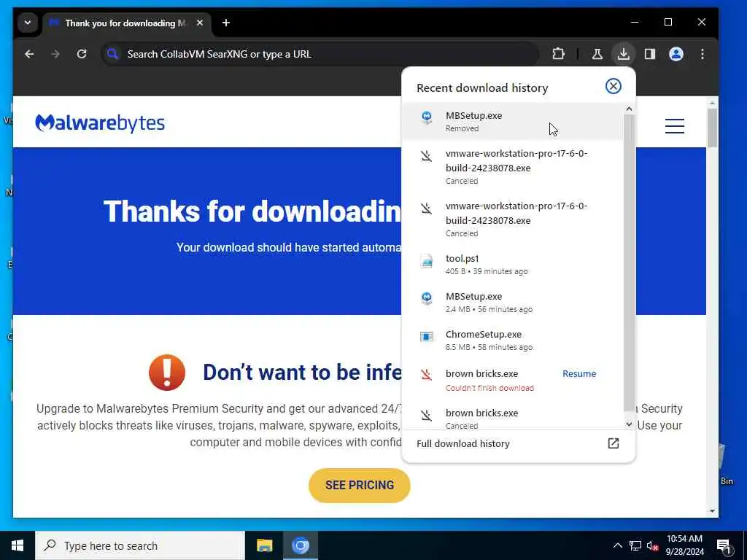Select ChromeSetup.exe download entry
The width and height of the screenshot is (747, 560).
click(x=513, y=341)
